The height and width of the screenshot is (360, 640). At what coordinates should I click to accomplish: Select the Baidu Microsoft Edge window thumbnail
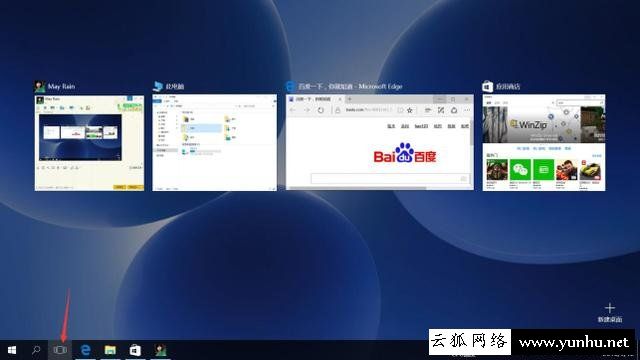[x=380, y=142]
